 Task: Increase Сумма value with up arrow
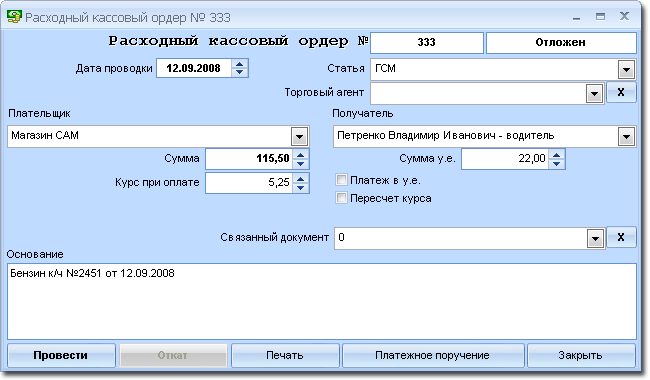coord(301,155)
